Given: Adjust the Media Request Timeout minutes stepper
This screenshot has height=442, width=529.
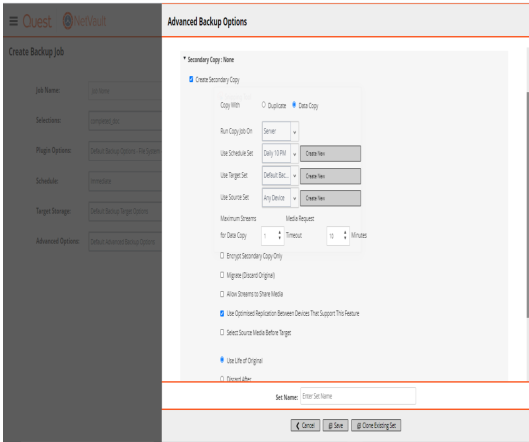Looking at the screenshot, I should coord(345,235).
